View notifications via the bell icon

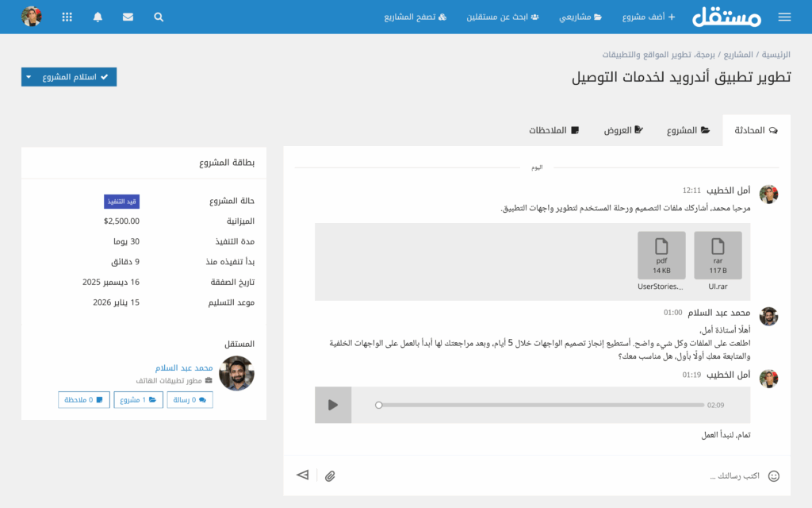coord(98,16)
